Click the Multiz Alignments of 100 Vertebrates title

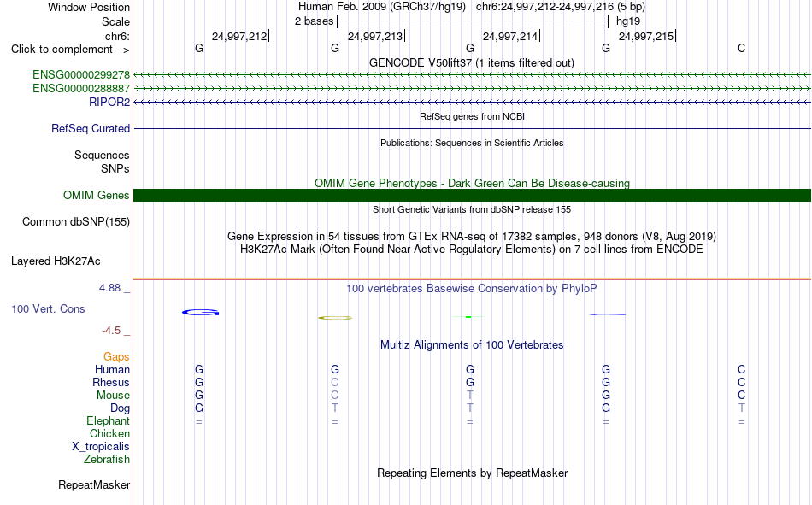click(472, 345)
